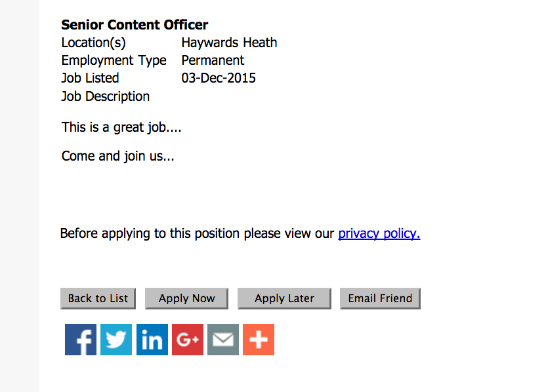546x392 pixels.
Task: Click the Job Description label
Action: point(105,96)
